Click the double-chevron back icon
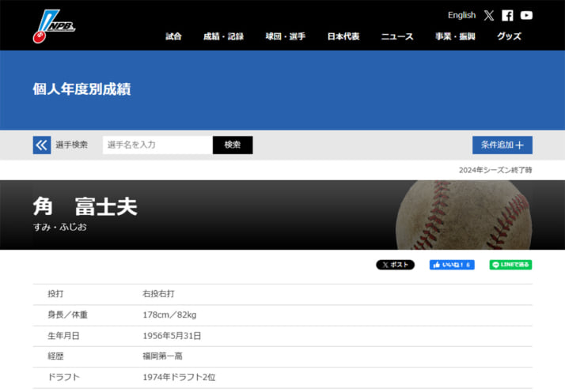The width and height of the screenshot is (565, 392). (x=41, y=145)
